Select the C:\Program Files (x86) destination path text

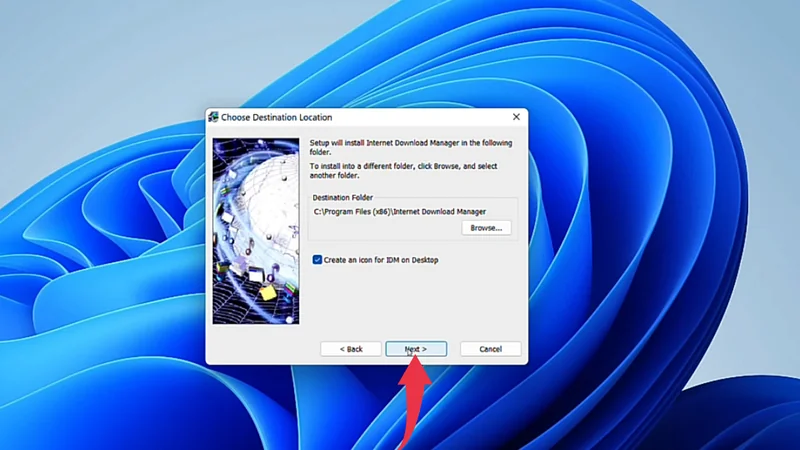click(x=400, y=212)
